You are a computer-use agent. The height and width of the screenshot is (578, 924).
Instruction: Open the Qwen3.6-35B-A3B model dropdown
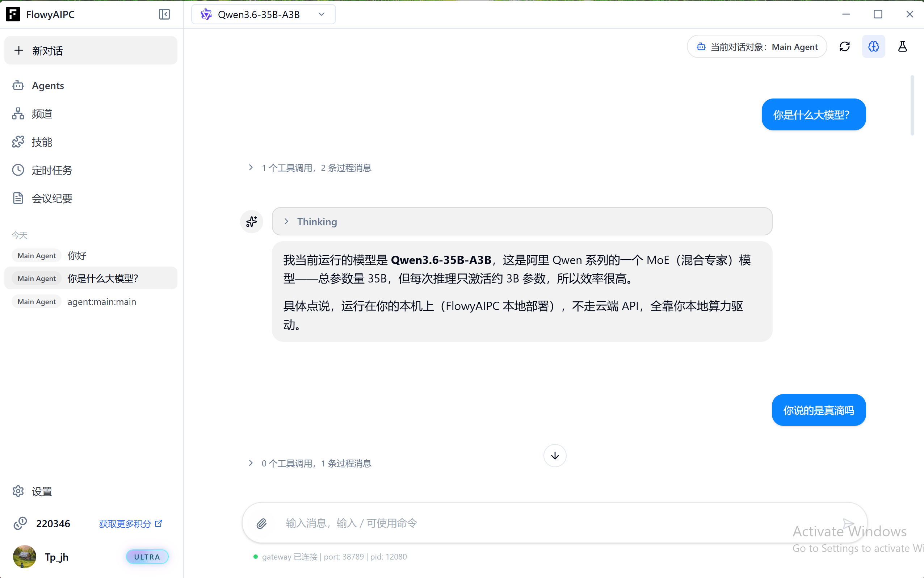263,14
